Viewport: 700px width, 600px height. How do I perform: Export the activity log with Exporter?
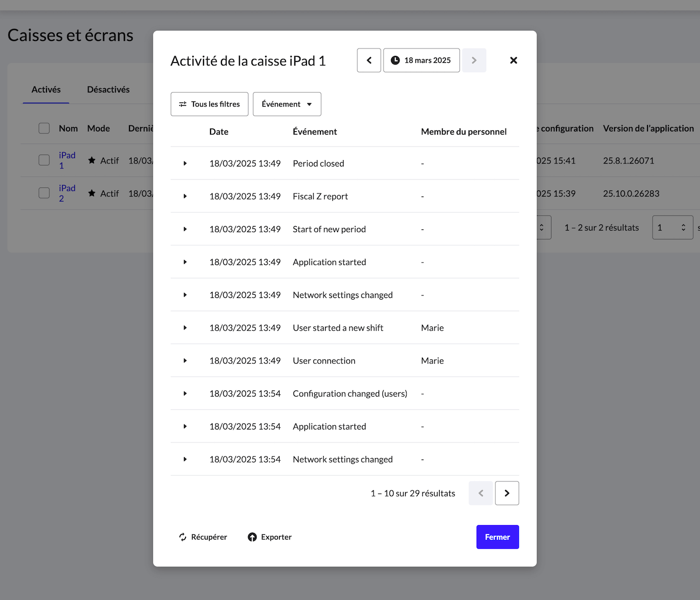270,537
